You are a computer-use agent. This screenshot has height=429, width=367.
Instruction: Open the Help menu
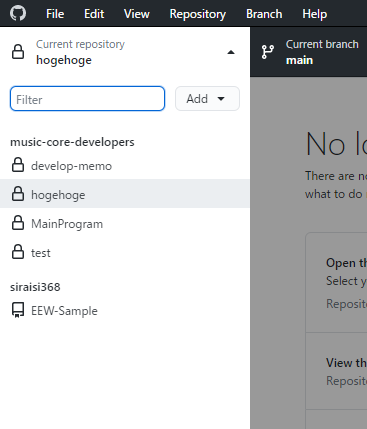click(x=314, y=14)
